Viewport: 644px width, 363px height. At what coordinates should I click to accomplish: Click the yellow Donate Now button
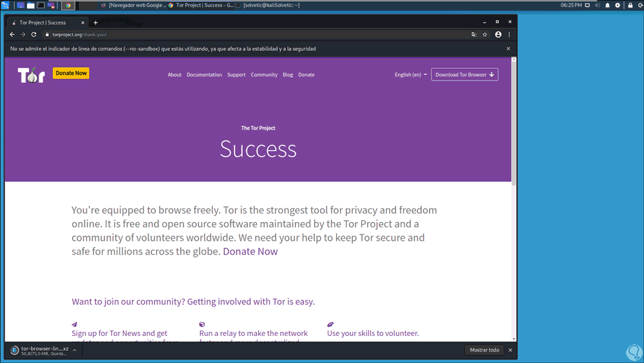pyautogui.click(x=71, y=73)
